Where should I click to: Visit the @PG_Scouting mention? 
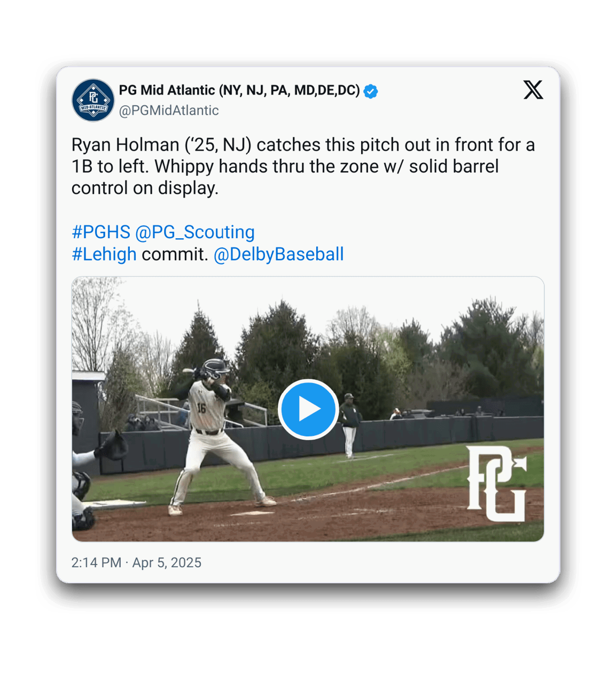click(195, 232)
